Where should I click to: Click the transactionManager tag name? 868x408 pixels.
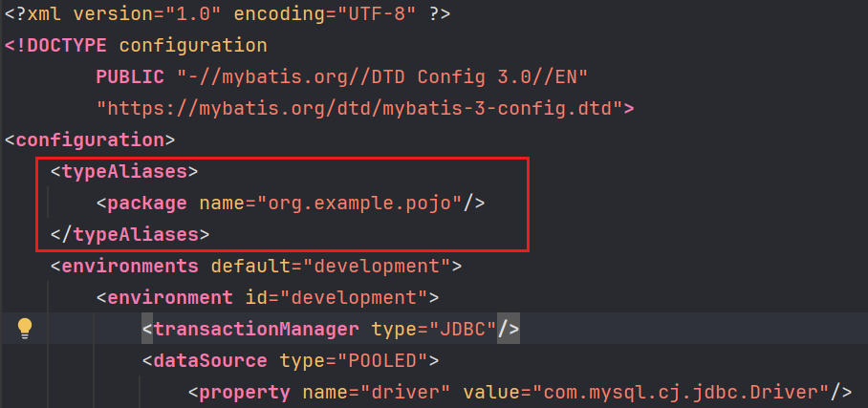point(256,329)
